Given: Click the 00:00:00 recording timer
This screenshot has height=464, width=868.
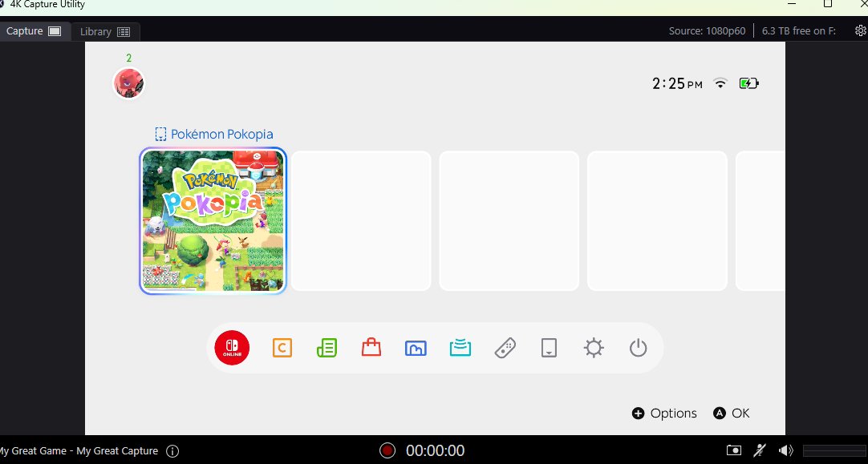Looking at the screenshot, I should [x=435, y=450].
